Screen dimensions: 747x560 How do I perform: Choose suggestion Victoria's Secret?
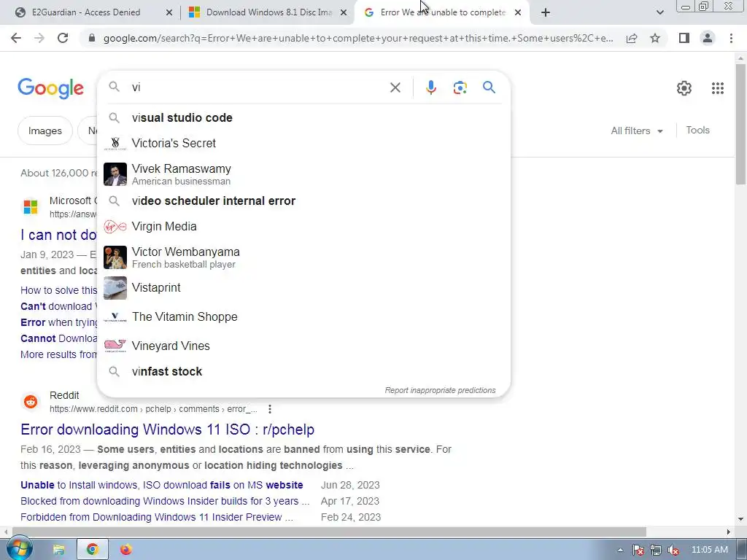pyautogui.click(x=303, y=143)
